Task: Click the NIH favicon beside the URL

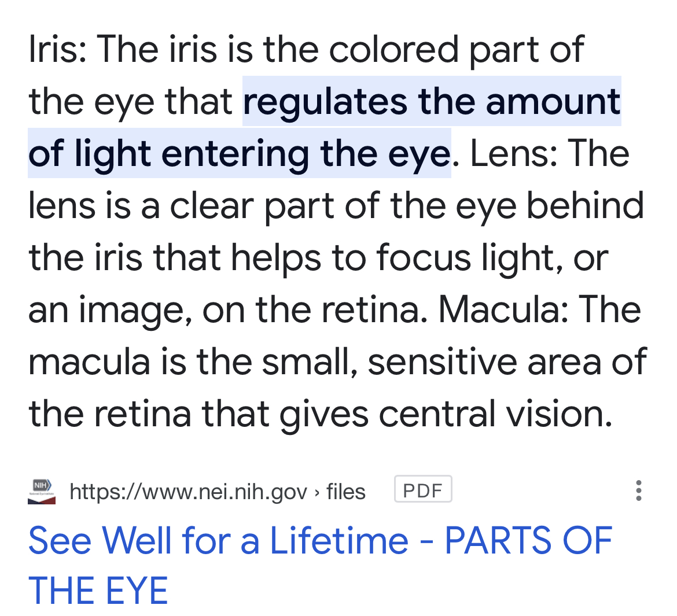Action: click(42, 491)
